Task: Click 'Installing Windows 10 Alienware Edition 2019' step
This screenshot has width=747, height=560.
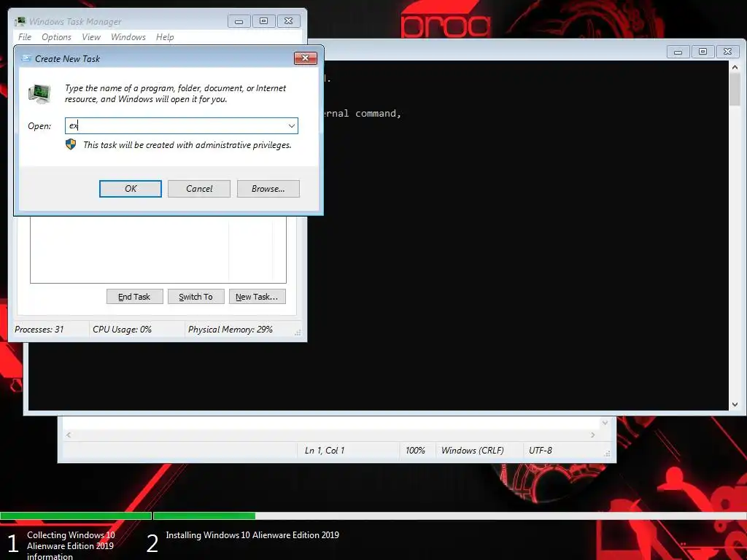Action: pos(252,534)
